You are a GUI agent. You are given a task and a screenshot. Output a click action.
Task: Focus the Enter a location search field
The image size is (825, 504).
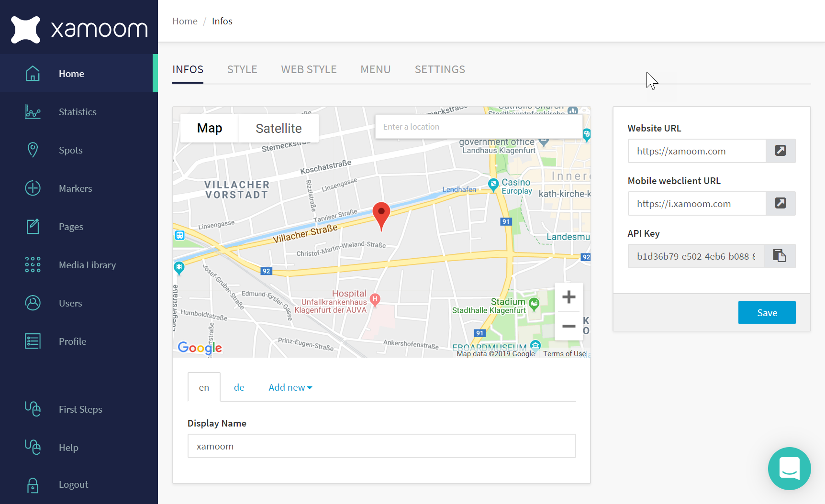coord(479,127)
